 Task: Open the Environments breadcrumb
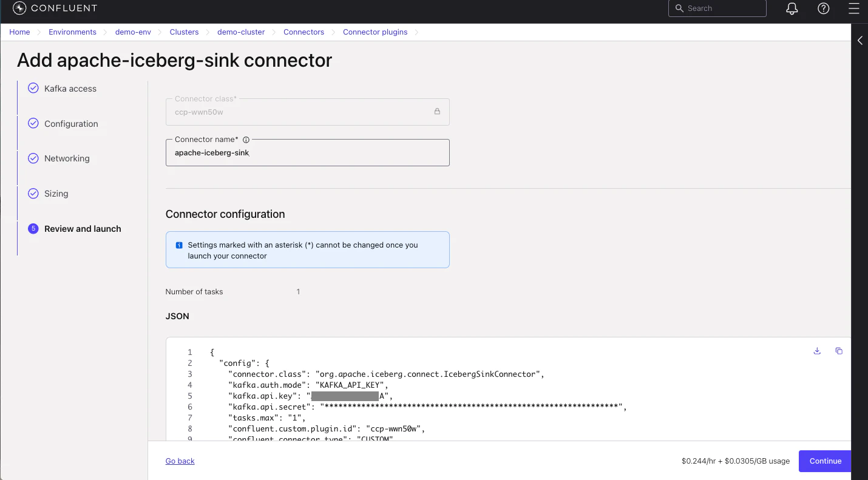(72, 32)
